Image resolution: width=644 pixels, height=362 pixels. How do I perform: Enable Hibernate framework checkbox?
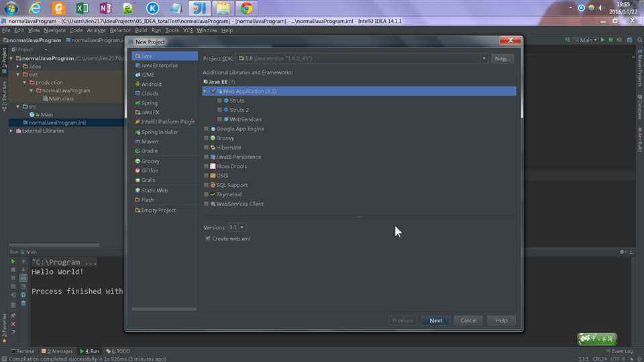click(x=206, y=147)
